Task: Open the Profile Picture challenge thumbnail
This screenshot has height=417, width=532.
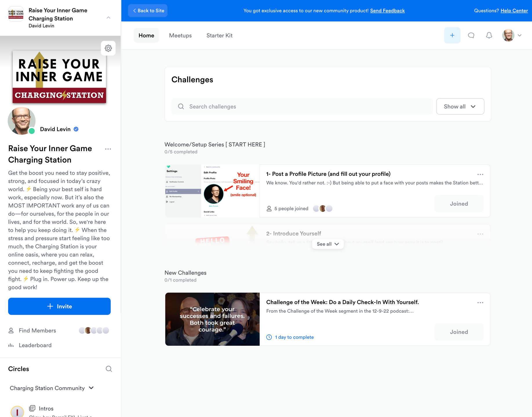Action: point(212,191)
